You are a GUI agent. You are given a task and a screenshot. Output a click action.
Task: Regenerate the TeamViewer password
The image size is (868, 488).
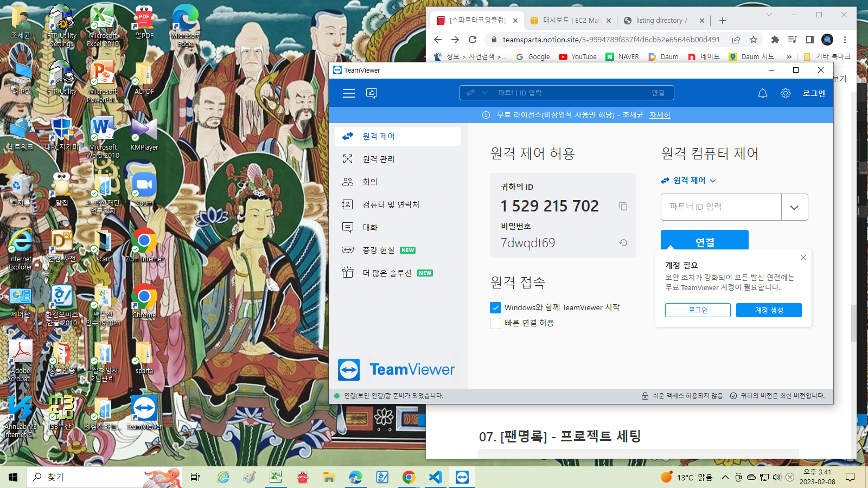tap(623, 243)
